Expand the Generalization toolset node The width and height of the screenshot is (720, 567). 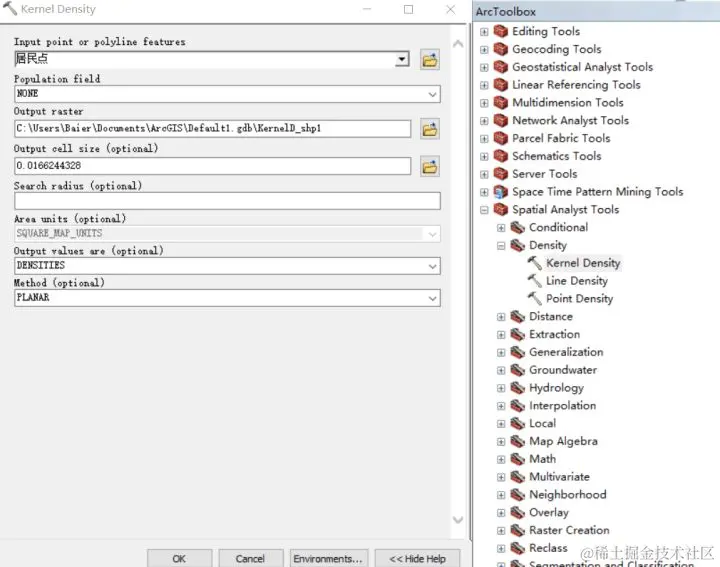pos(501,353)
